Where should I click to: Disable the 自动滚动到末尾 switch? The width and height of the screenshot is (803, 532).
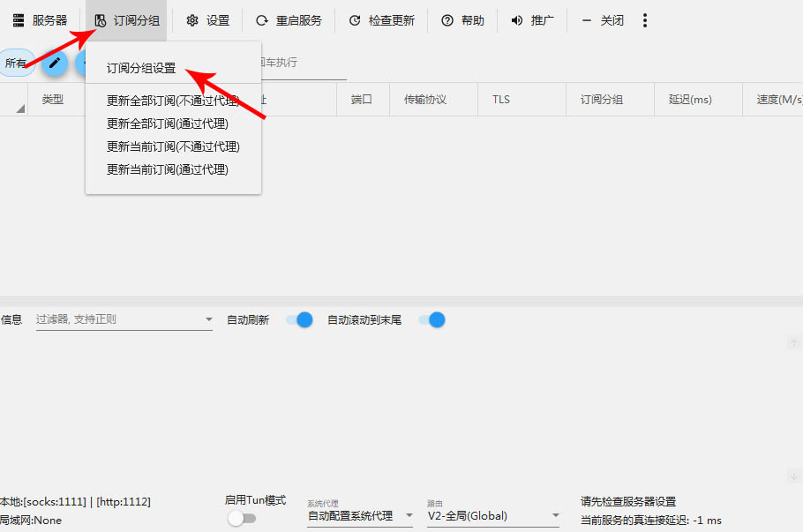(432, 319)
